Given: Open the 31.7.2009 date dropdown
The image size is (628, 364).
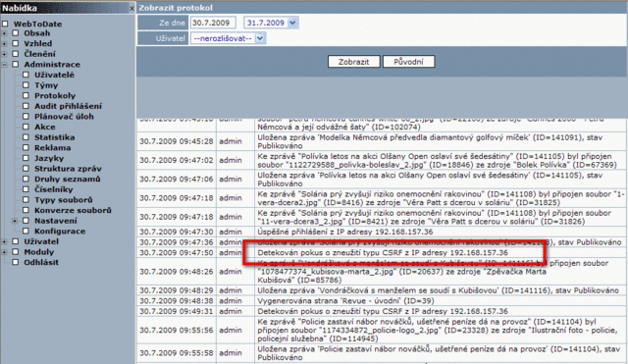Looking at the screenshot, I should [x=292, y=23].
